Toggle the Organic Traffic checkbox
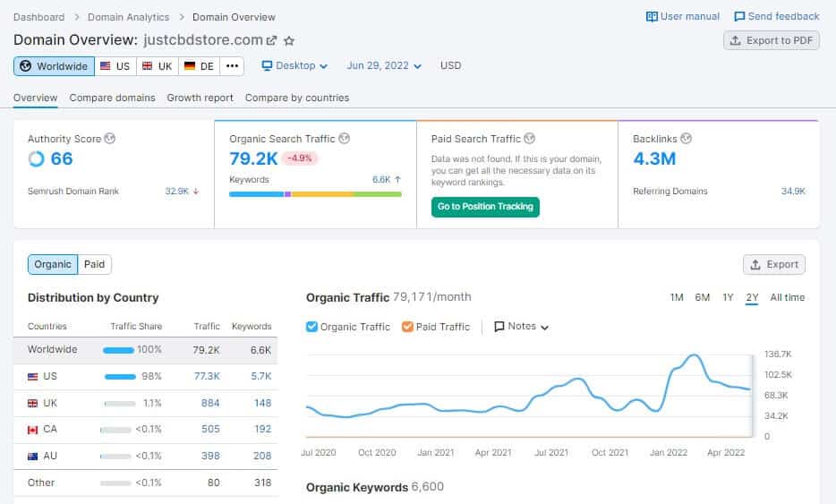The height and width of the screenshot is (504, 836). pos(311,327)
